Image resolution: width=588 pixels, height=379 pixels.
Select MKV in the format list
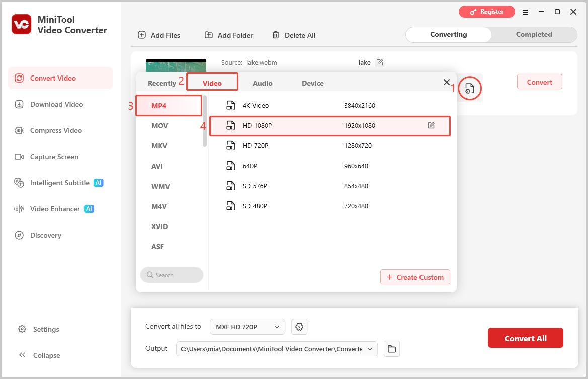click(x=159, y=146)
